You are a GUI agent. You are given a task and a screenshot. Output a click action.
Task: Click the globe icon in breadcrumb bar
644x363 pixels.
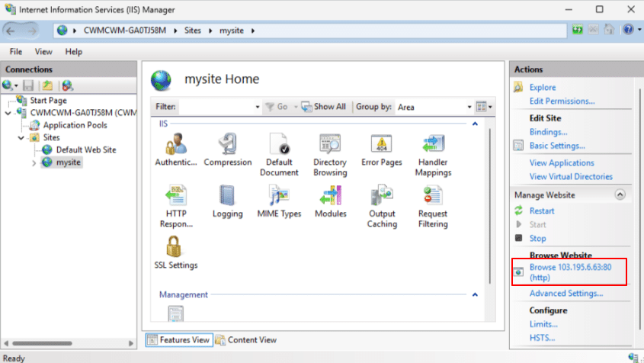coord(62,31)
